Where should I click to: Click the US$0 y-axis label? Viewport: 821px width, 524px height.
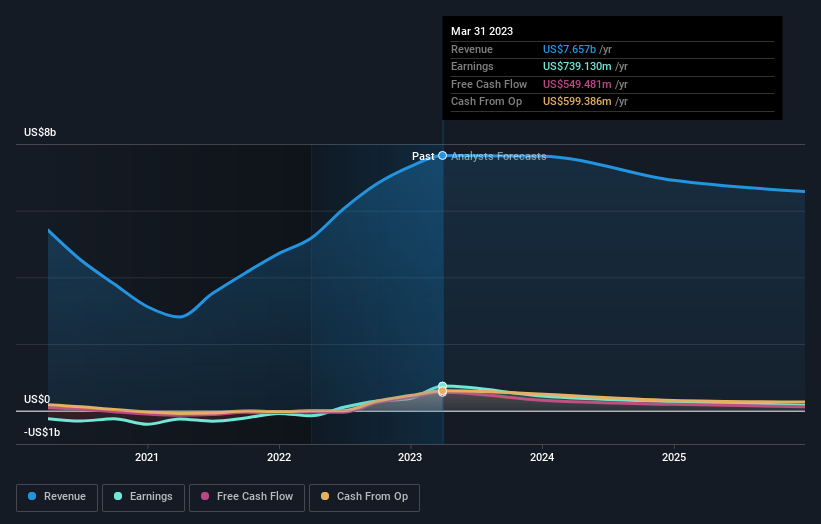point(37,399)
